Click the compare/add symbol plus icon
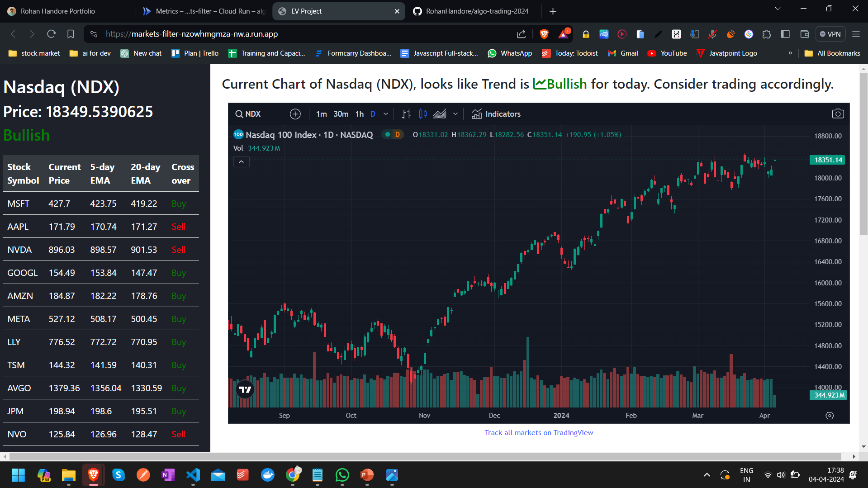Viewport: 868px width, 488px height. pyautogui.click(x=295, y=114)
